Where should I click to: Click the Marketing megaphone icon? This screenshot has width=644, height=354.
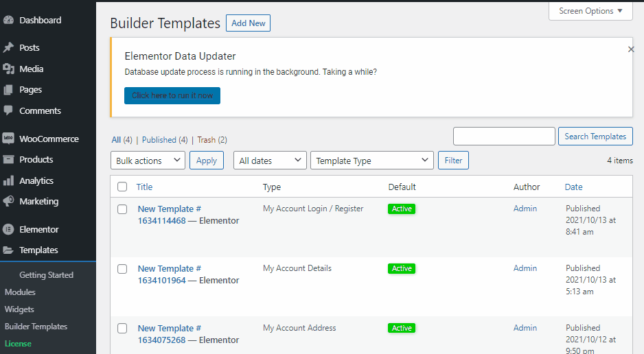[8, 201]
